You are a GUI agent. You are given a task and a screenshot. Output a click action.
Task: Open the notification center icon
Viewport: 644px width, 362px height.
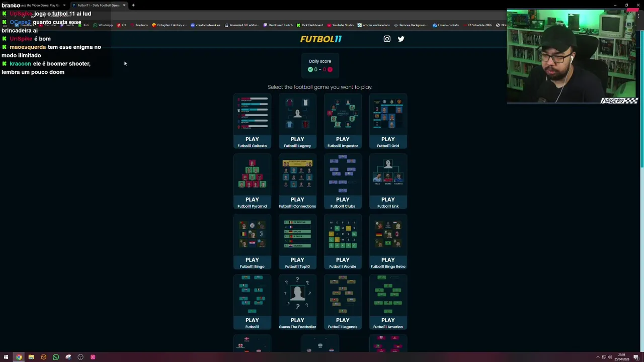coord(636,357)
